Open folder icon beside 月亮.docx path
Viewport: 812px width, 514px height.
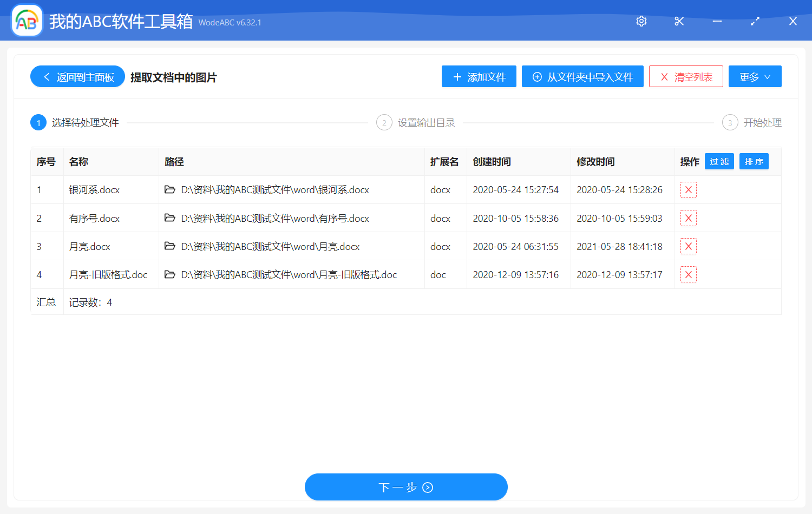(170, 246)
